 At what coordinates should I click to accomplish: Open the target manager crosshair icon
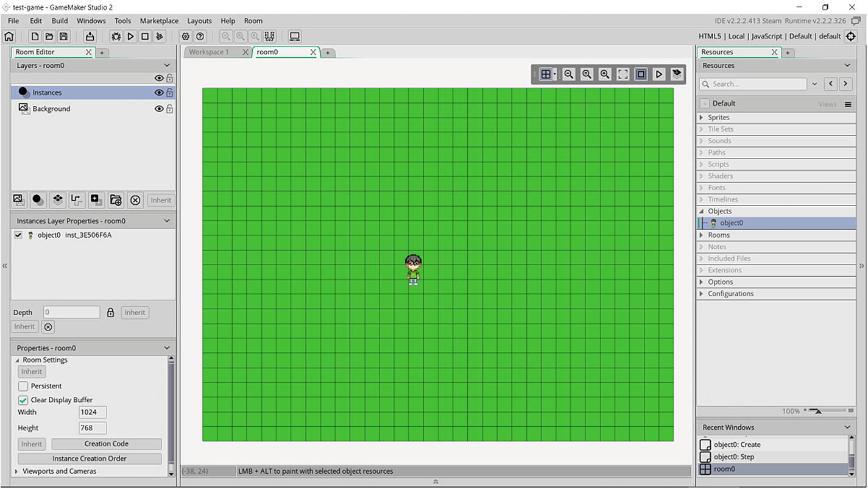pyautogui.click(x=852, y=37)
